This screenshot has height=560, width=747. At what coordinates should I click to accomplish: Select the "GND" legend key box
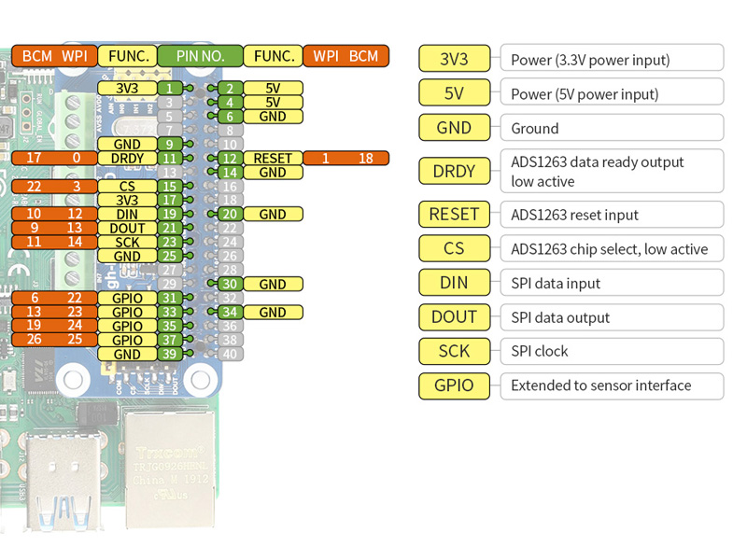pyautogui.click(x=455, y=127)
